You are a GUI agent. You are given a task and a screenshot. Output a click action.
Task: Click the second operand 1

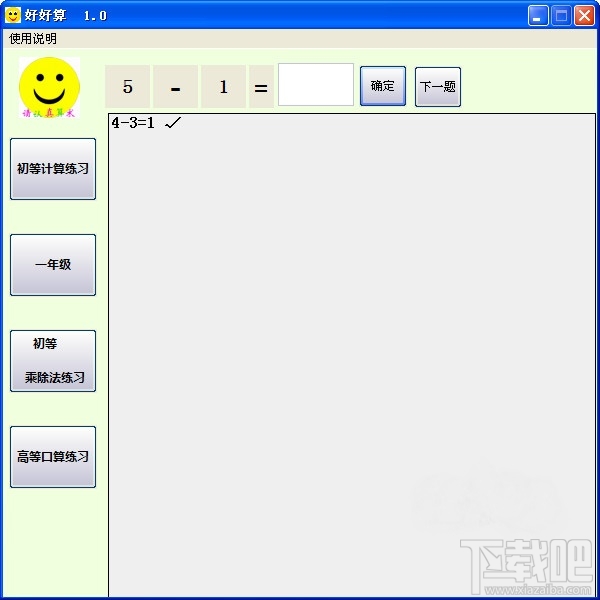(223, 86)
